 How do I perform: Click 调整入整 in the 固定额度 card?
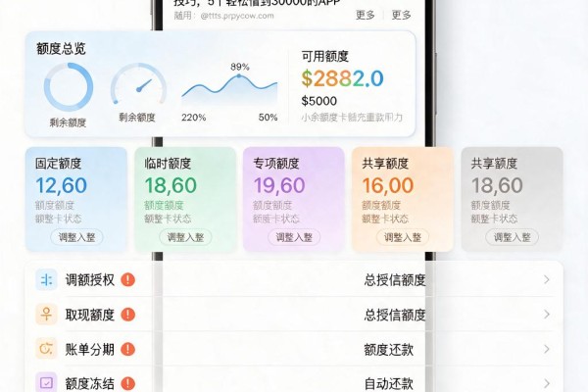76,237
